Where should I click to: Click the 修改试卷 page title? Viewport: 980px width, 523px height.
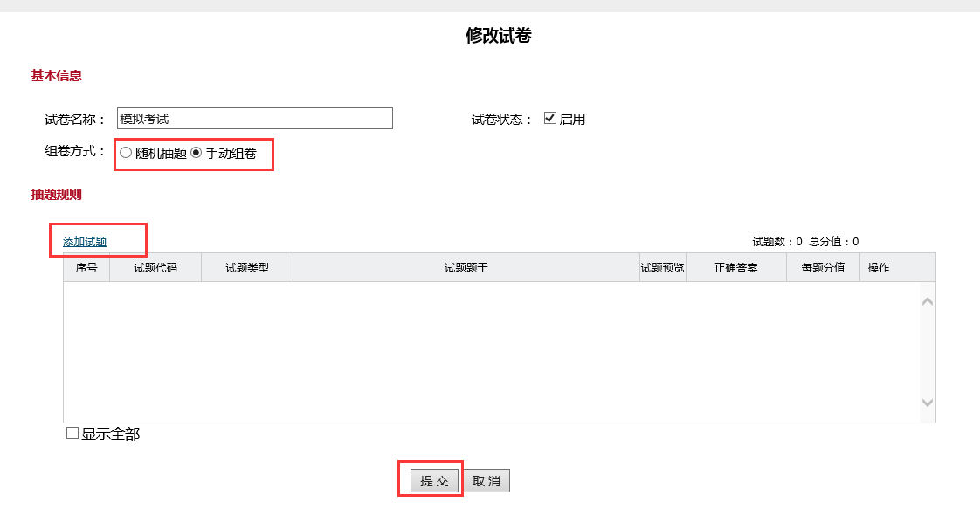click(498, 36)
